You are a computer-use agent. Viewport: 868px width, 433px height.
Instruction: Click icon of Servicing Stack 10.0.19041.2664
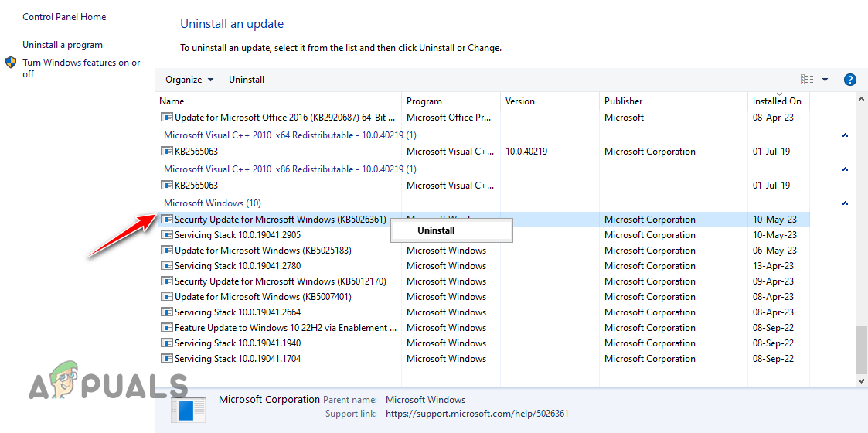pos(167,312)
